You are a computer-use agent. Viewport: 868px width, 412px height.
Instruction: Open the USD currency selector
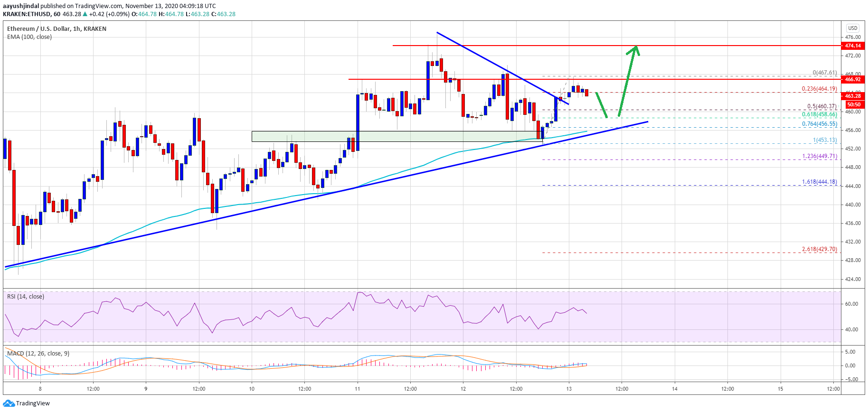pos(853,28)
